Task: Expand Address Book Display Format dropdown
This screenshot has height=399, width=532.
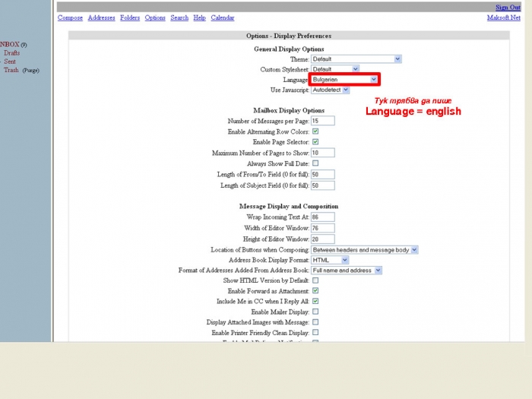Action: (330, 260)
